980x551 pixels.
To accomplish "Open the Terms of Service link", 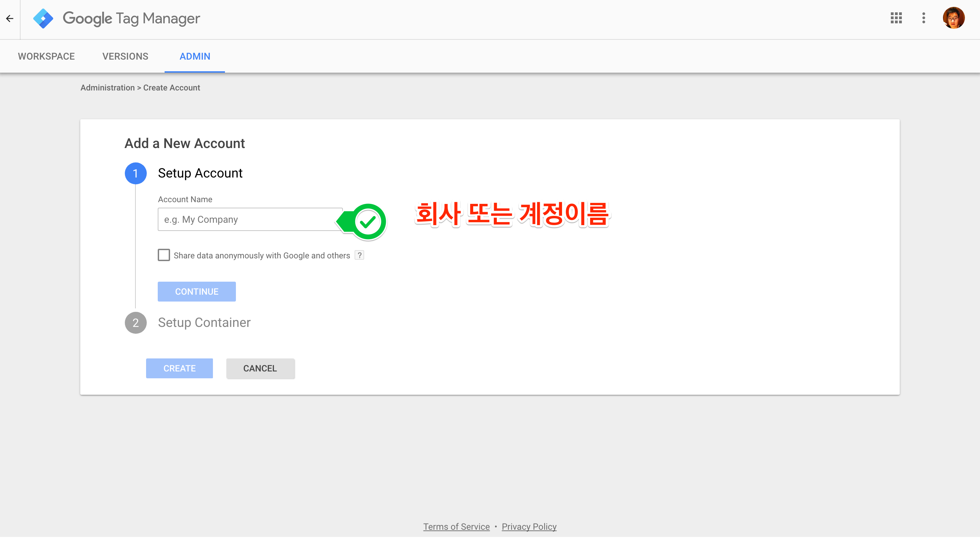I will 456,527.
